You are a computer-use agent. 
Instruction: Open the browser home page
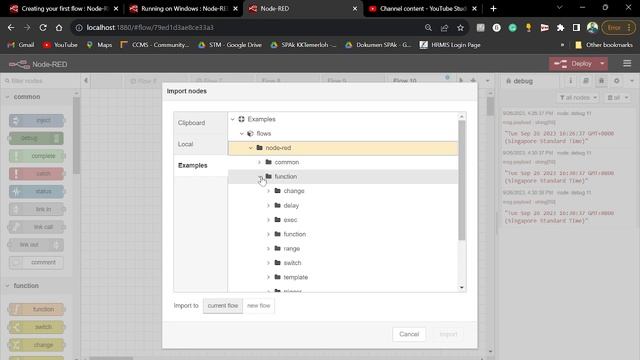[x=59, y=27]
